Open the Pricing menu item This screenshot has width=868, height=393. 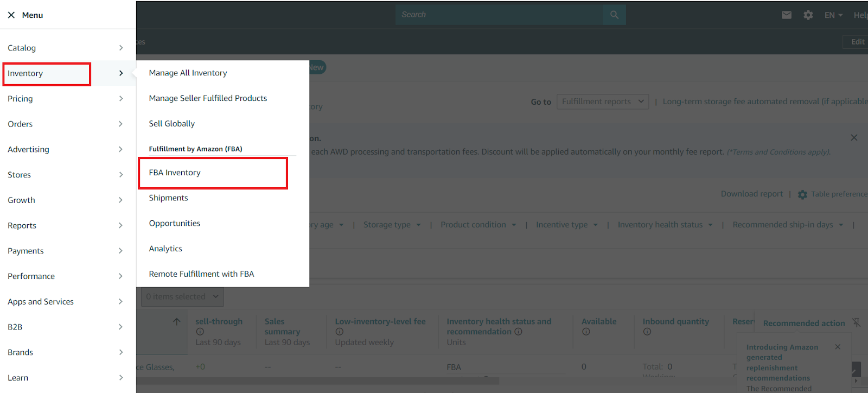pos(20,99)
